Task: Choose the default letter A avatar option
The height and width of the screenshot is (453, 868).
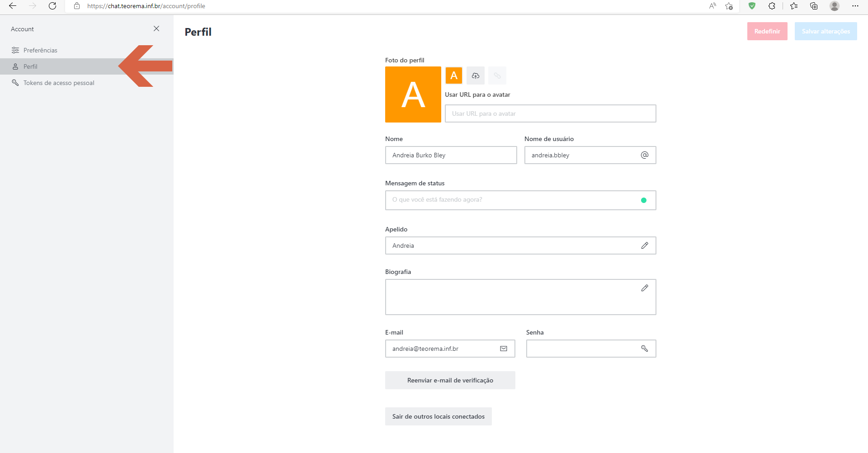Action: point(454,75)
